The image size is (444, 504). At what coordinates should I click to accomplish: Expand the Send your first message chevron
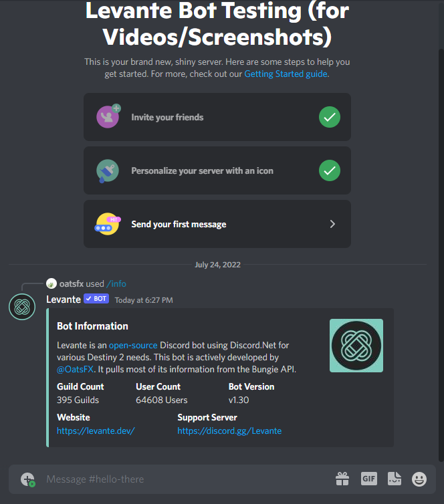click(332, 224)
